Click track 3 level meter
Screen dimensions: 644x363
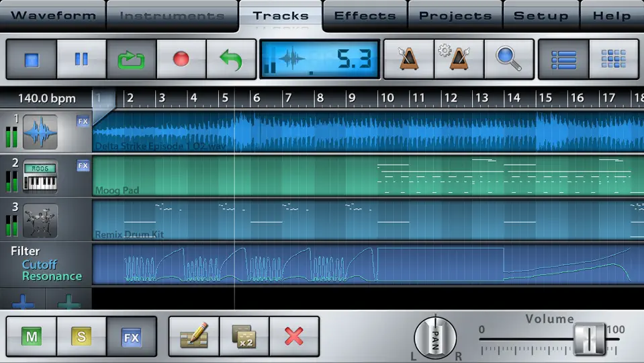[11, 226]
